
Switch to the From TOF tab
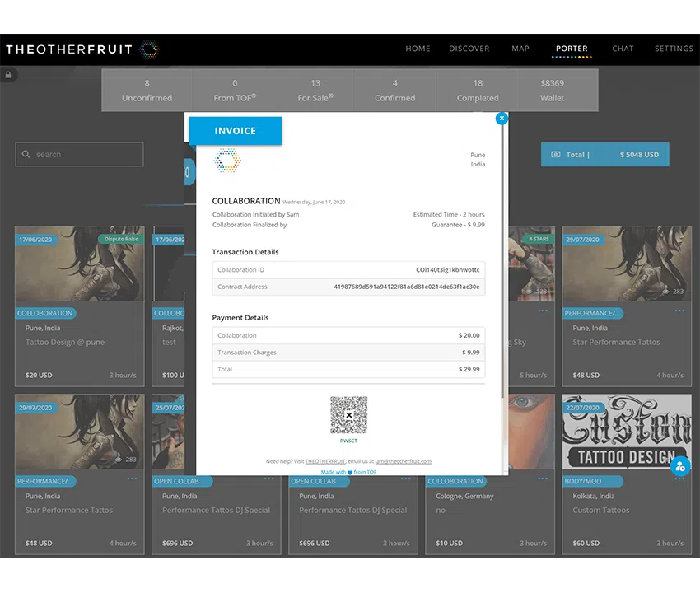[235, 91]
